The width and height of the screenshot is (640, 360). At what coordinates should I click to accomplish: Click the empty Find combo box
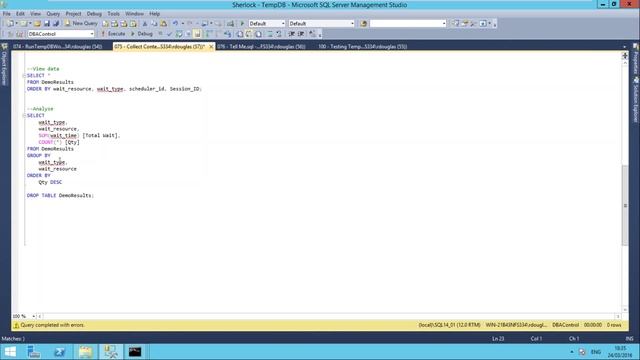point(408,24)
